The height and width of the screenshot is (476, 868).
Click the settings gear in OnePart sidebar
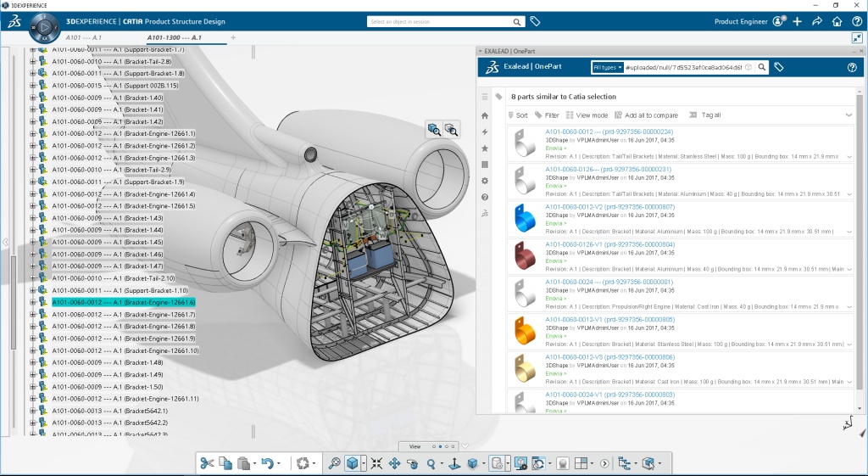coord(485,181)
